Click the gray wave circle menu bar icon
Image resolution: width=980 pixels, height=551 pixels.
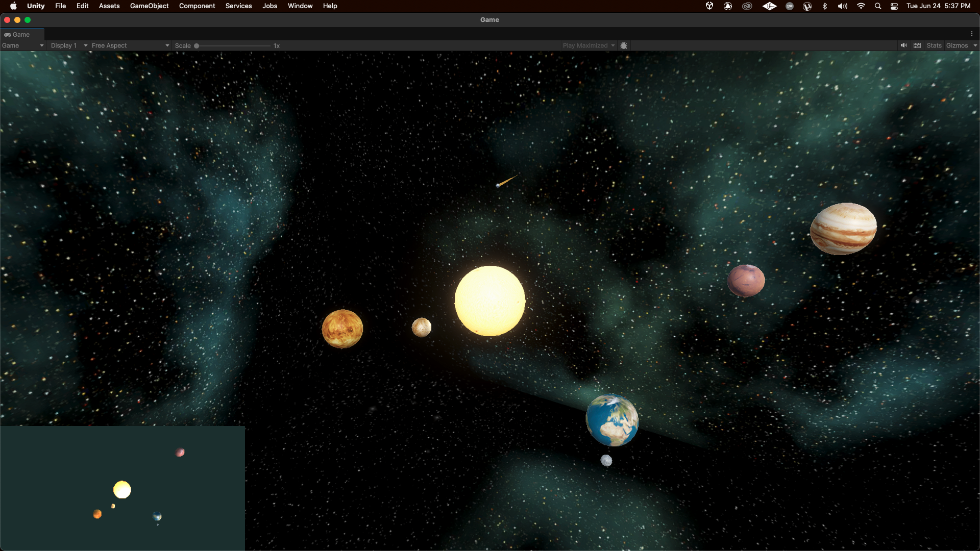tap(790, 6)
